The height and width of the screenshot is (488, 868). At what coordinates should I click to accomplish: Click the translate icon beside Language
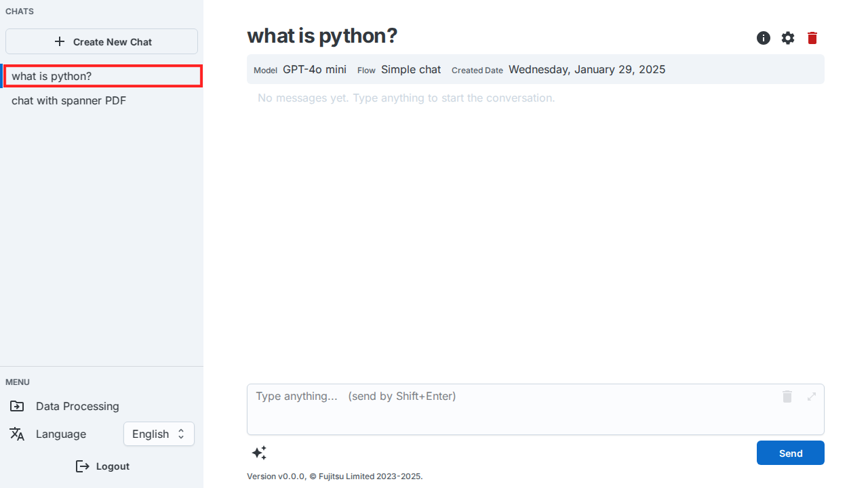(x=17, y=434)
